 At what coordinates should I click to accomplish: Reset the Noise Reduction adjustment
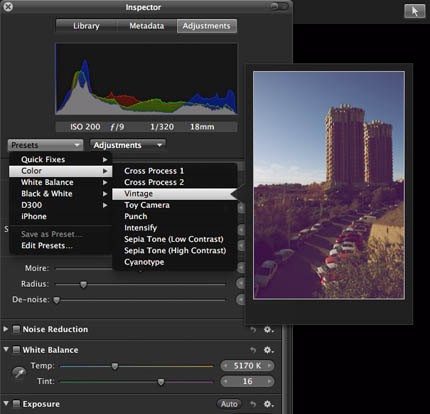(253, 330)
